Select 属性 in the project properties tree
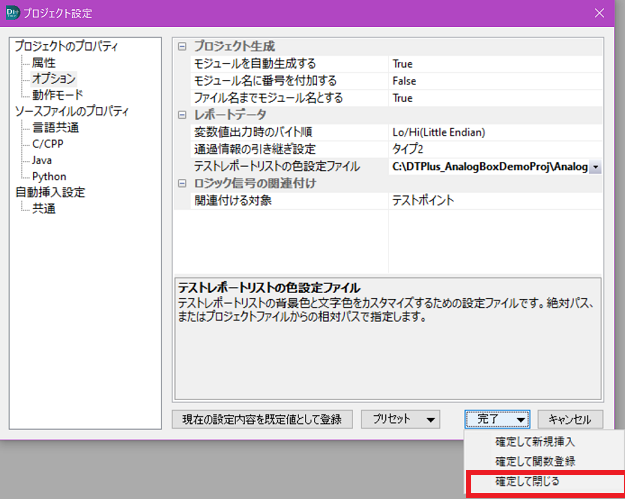This screenshot has width=625, height=499. (x=43, y=62)
